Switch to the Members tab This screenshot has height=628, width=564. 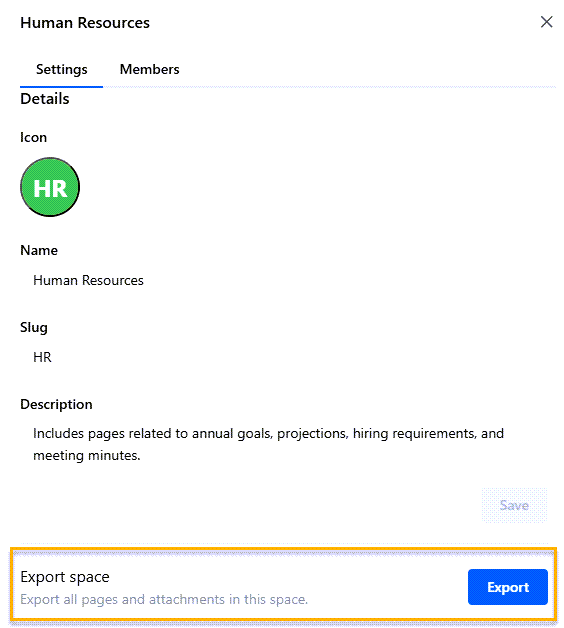click(149, 69)
